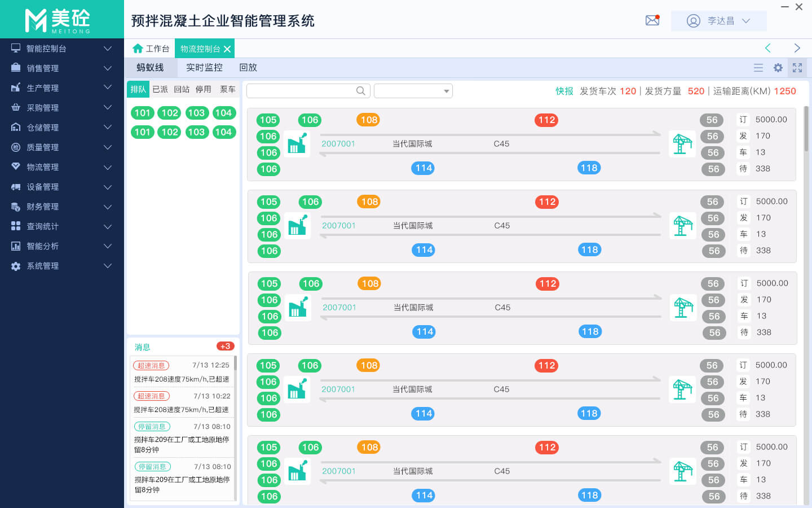Switch to the 回放 tab
This screenshot has height=508, width=812.
pos(248,68)
